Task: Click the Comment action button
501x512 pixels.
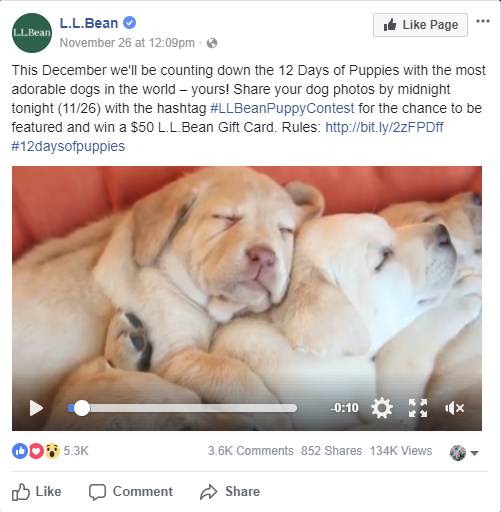Action: [x=131, y=492]
